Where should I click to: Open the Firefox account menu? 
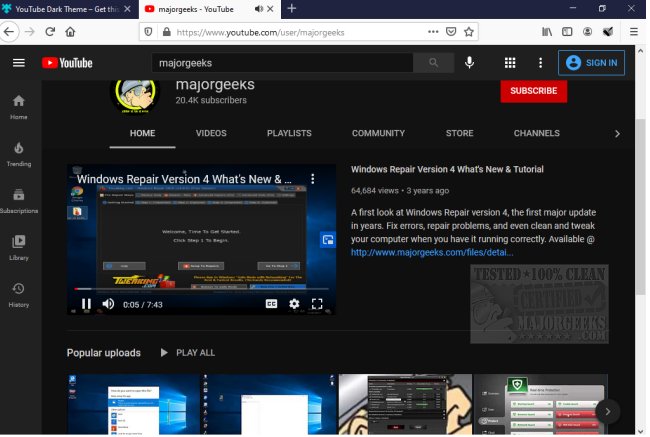pos(587,32)
